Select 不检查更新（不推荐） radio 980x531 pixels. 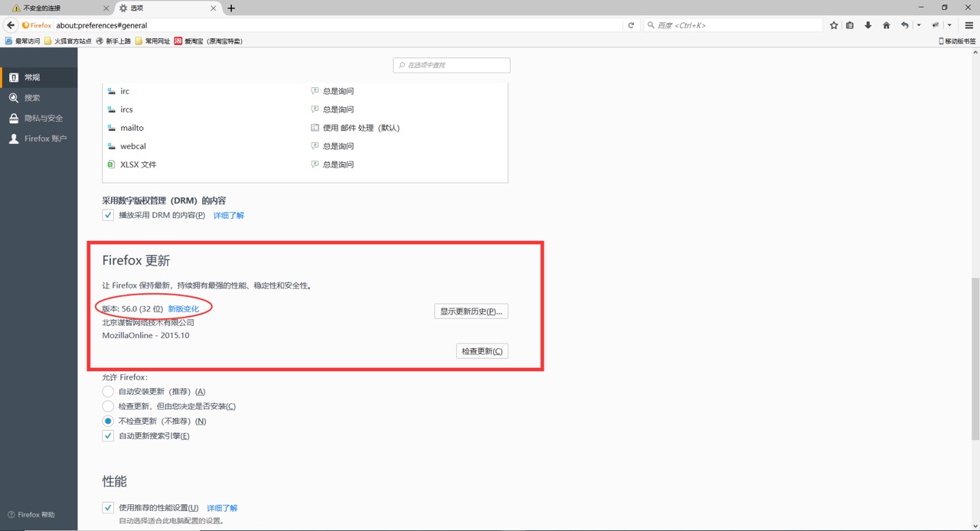tap(108, 421)
